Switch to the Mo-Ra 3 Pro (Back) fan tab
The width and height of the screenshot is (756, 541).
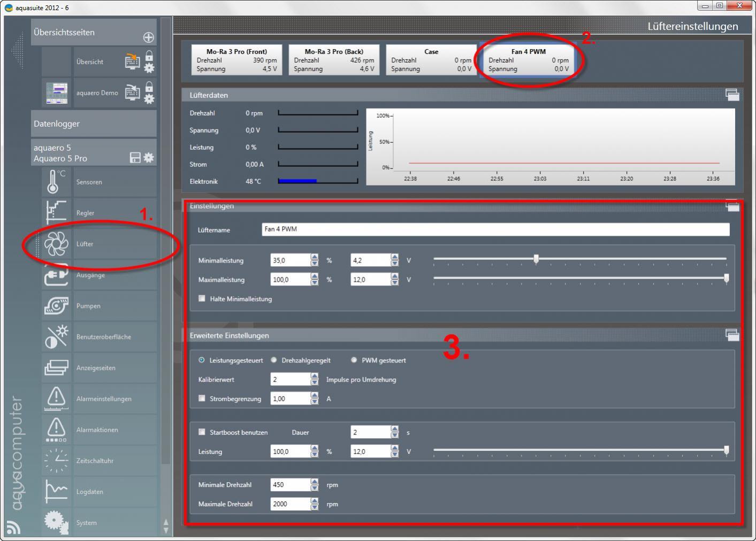pyautogui.click(x=334, y=60)
